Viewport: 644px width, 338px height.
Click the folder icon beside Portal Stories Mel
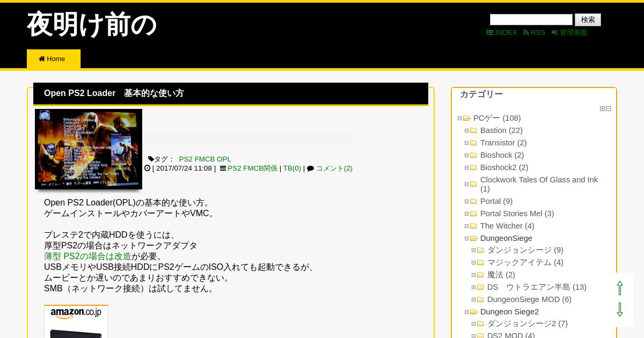[x=473, y=214]
